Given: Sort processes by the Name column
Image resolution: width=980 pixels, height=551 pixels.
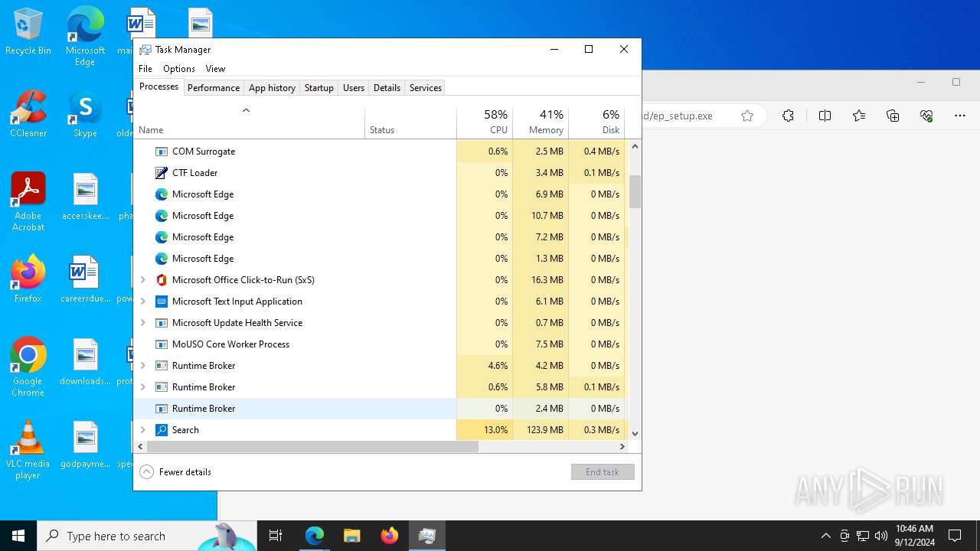Looking at the screenshot, I should (x=250, y=122).
